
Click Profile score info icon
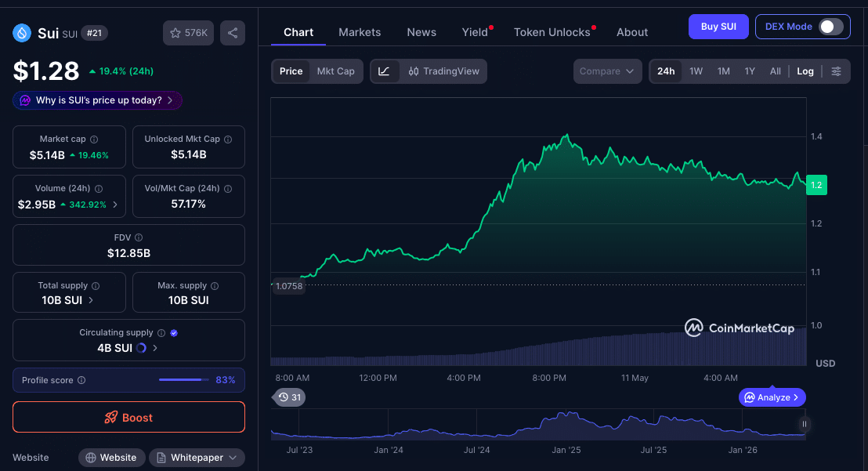coord(81,380)
